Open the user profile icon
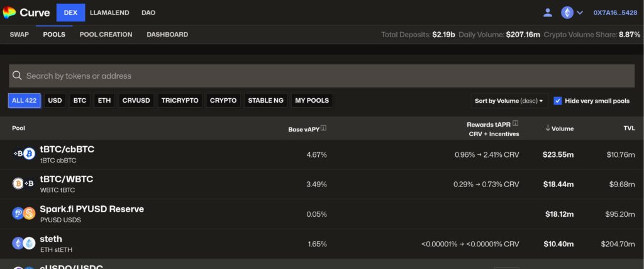This screenshot has width=644, height=269. click(x=548, y=13)
